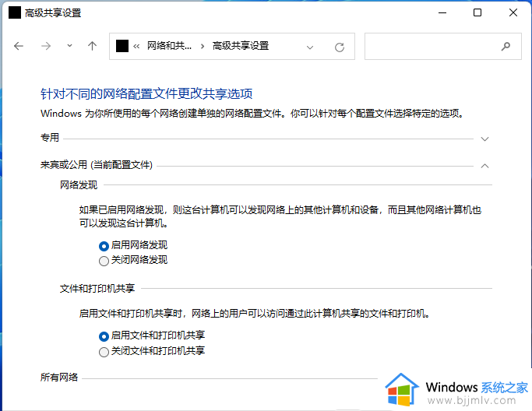
Task: Minimize the 高级共享设置 window
Action: [442, 13]
